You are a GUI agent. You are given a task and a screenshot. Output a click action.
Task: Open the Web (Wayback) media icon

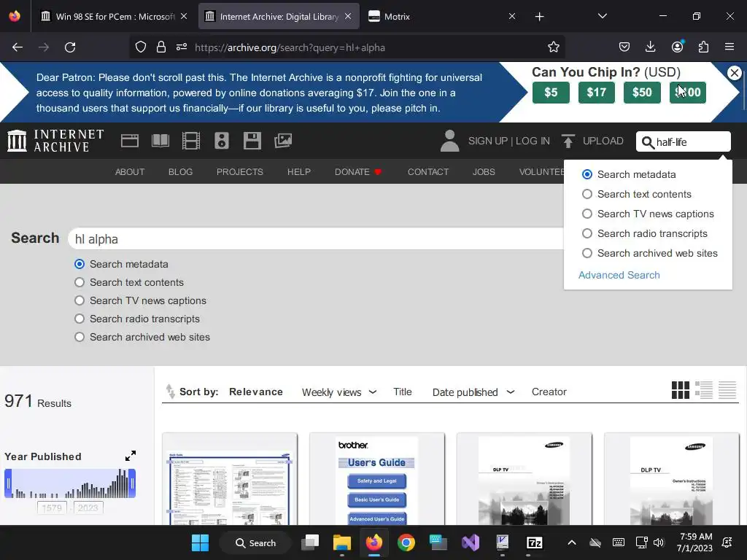pyautogui.click(x=130, y=141)
